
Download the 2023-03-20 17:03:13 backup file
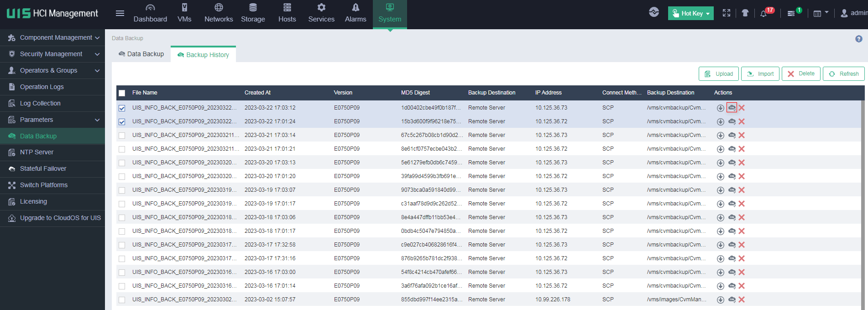720,163
